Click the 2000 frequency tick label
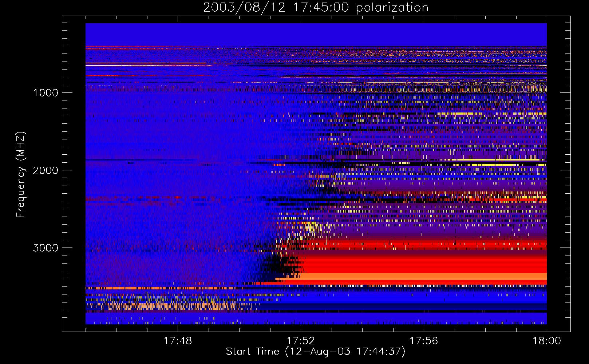This screenshot has height=364, width=589. (46, 170)
